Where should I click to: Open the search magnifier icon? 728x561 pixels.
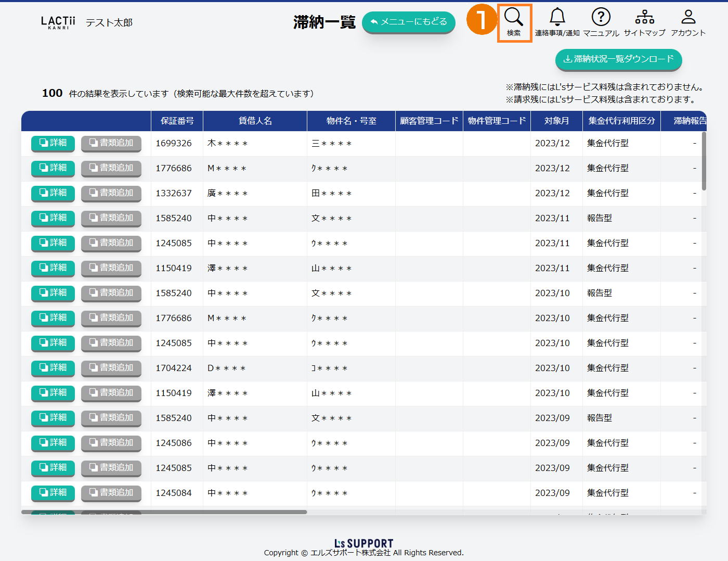[514, 18]
